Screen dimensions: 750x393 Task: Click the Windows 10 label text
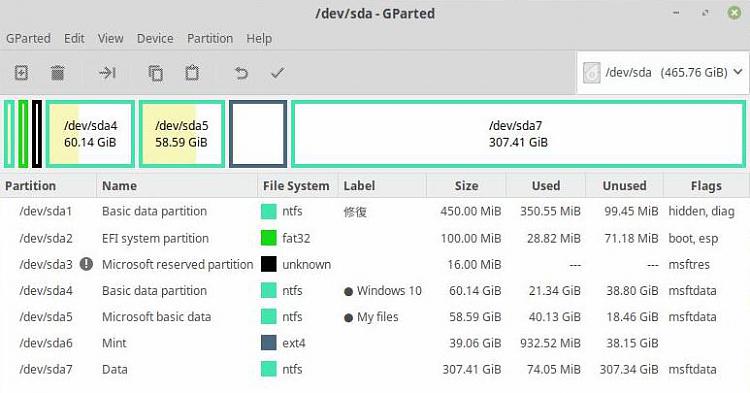tap(389, 291)
